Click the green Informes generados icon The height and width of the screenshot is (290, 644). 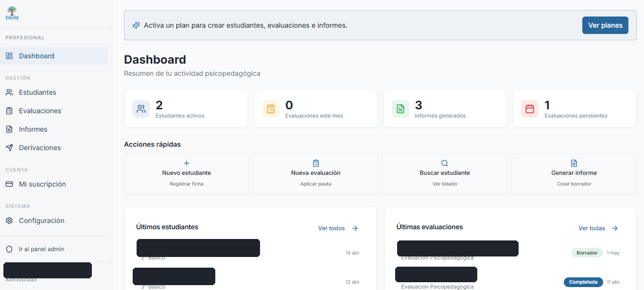400,109
